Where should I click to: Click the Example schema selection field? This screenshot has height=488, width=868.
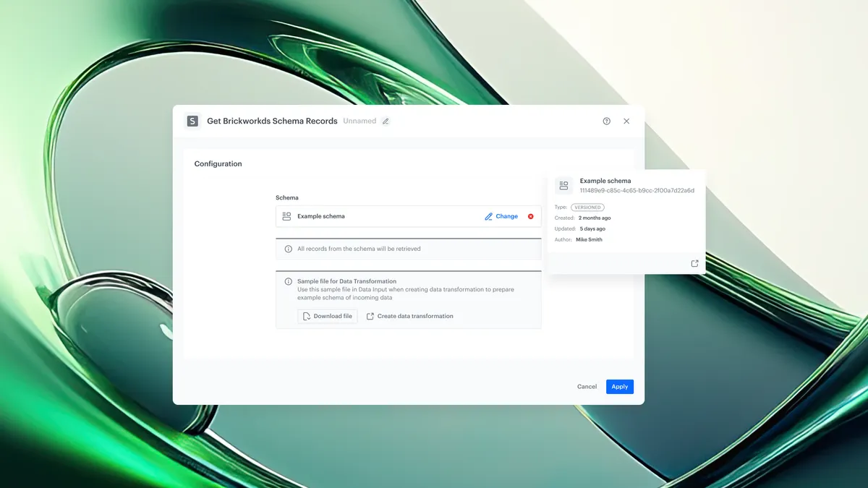point(409,216)
